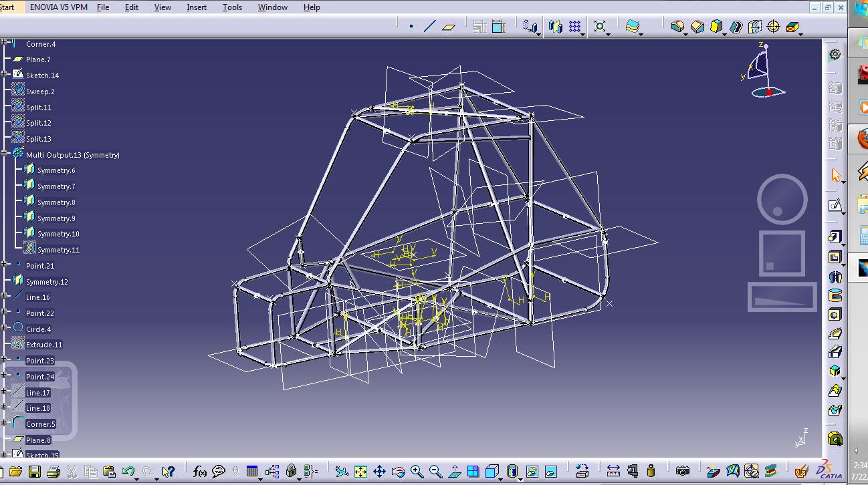The height and width of the screenshot is (485, 868).
Task: Pick the Select arrow in right toolbar
Action: click(x=835, y=176)
